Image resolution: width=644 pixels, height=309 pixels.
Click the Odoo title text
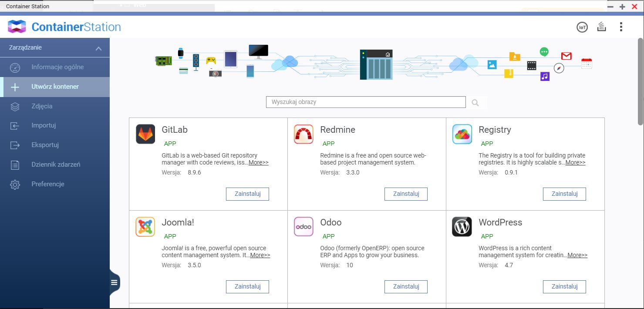[x=331, y=222]
